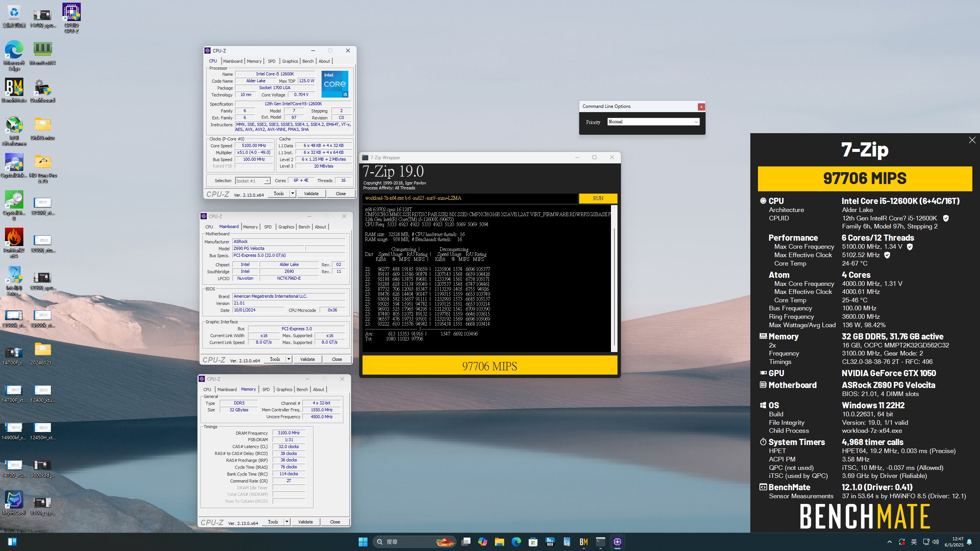Open the CPUID CPU-Z desktop shortcut
This screenshot has width=980, height=551.
tap(72, 18)
